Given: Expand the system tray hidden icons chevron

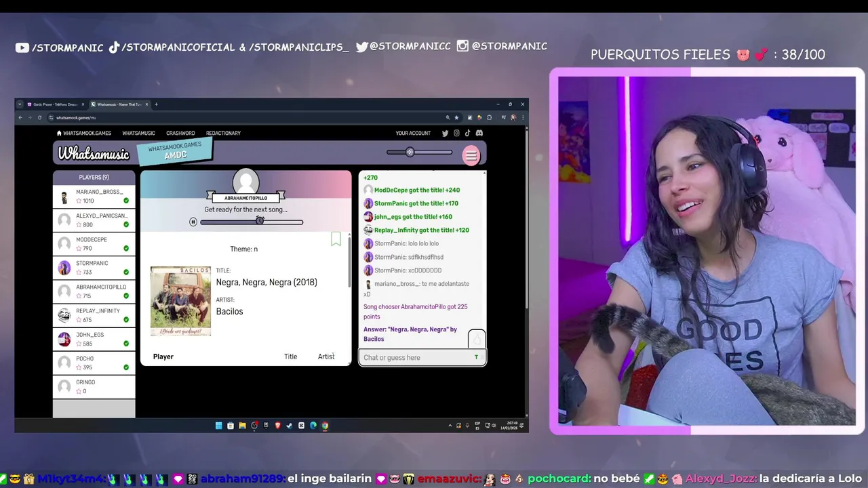Looking at the screenshot, I should click(450, 426).
